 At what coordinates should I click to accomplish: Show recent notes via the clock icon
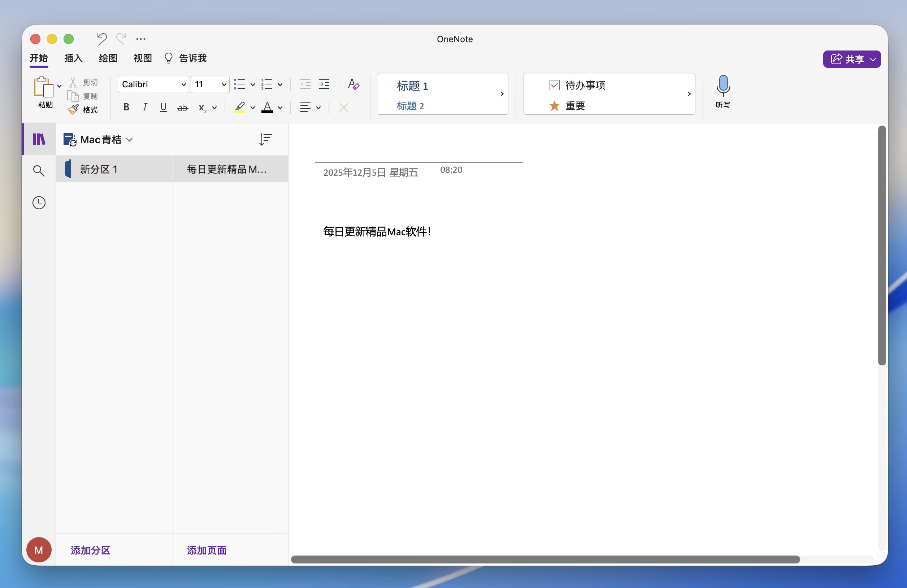pos(39,202)
